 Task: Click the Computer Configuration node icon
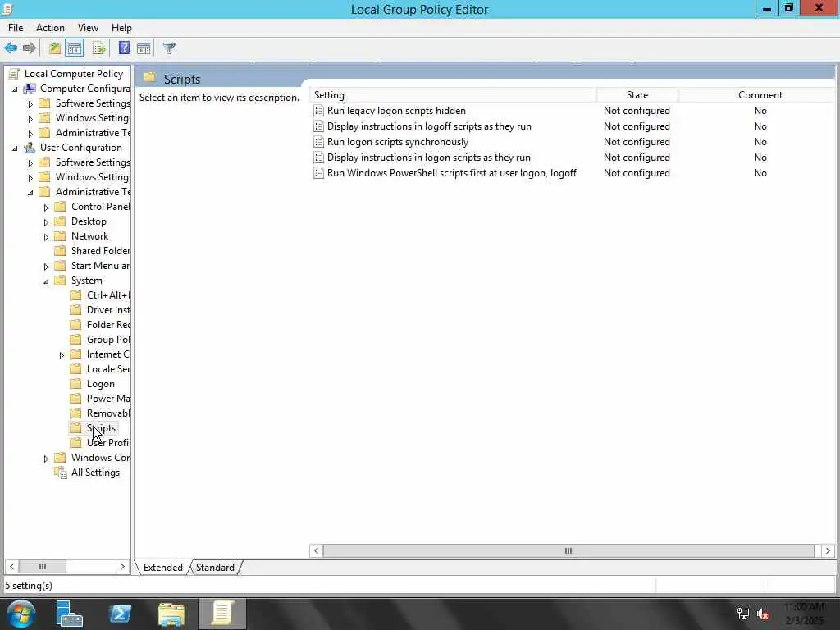coord(30,89)
